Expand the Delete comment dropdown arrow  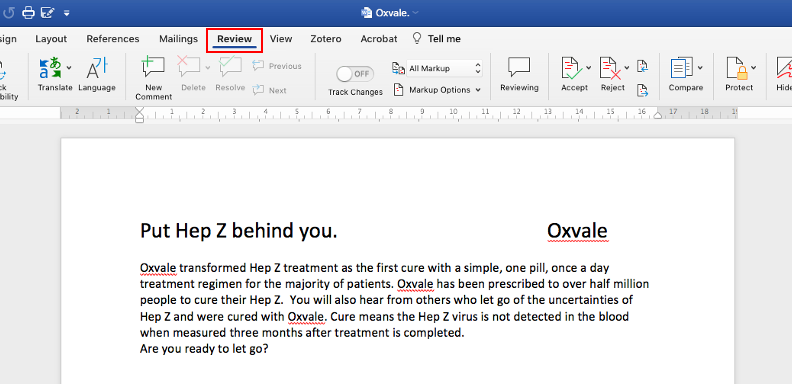click(x=208, y=67)
